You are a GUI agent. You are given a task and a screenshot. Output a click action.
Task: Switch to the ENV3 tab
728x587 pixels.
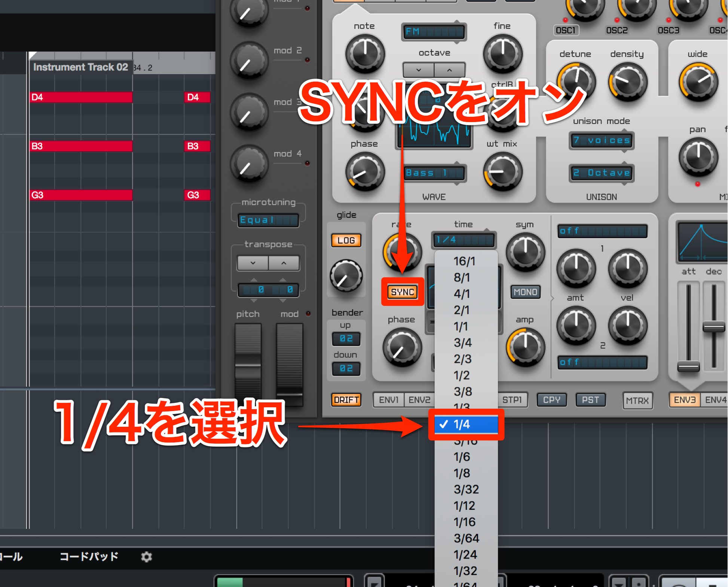coord(685,400)
